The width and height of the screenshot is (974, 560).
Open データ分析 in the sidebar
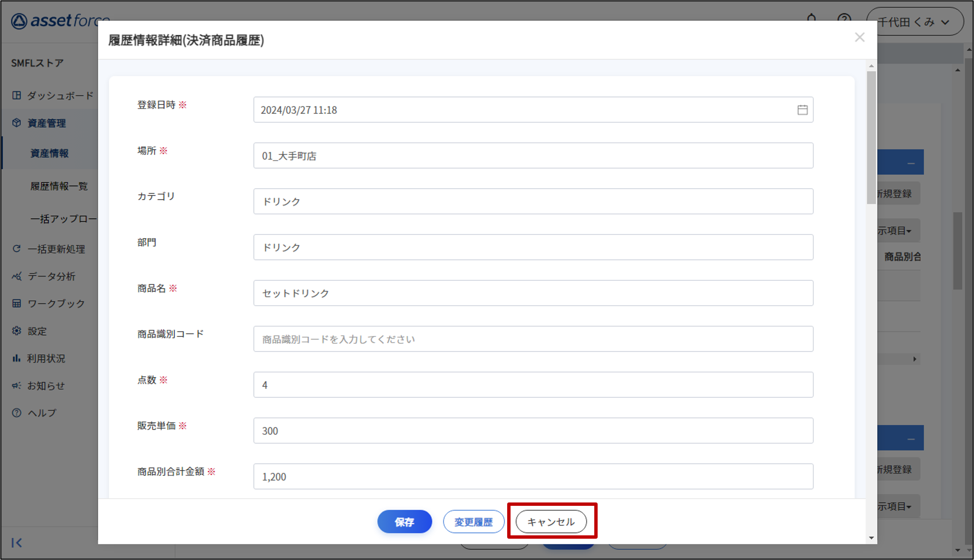pyautogui.click(x=51, y=276)
